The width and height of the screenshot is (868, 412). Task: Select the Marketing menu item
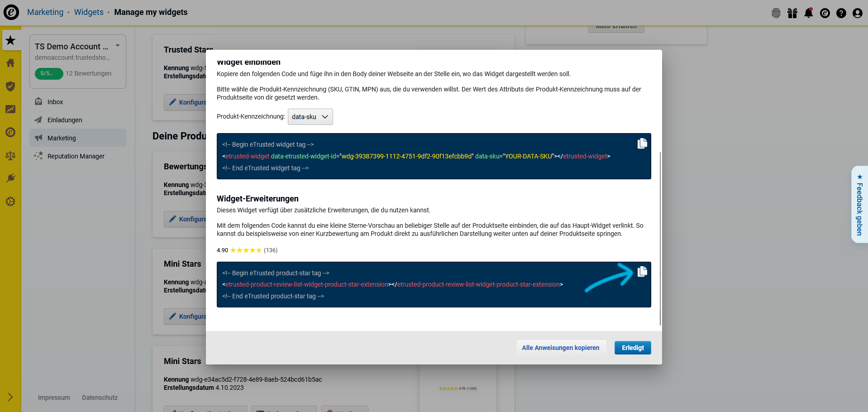[78, 138]
